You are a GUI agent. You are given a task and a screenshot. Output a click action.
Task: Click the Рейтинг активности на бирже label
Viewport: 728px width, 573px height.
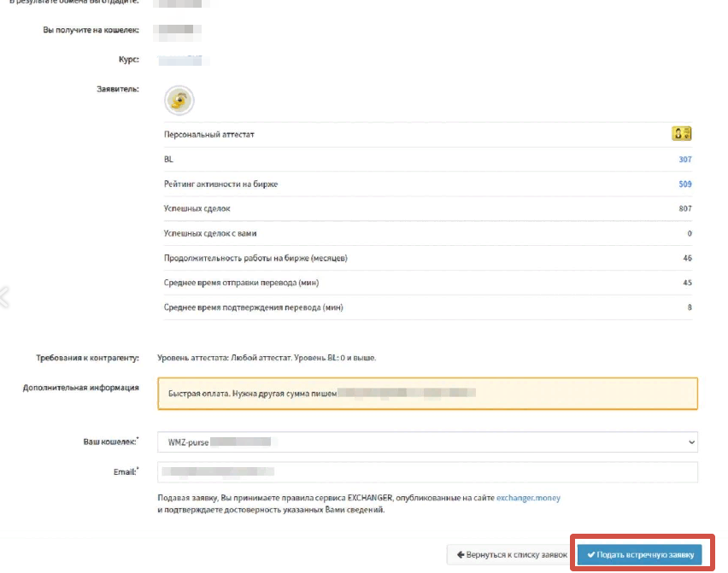click(x=220, y=184)
